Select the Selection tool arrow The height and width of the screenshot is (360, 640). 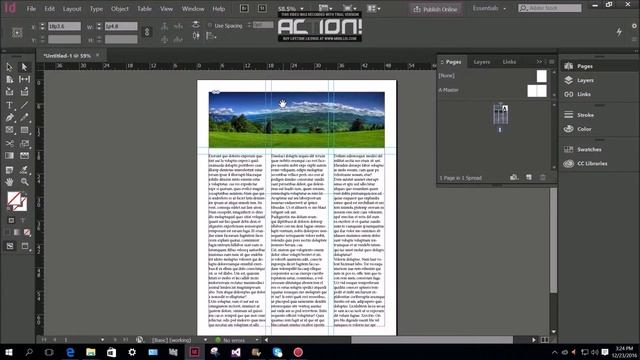click(x=9, y=67)
